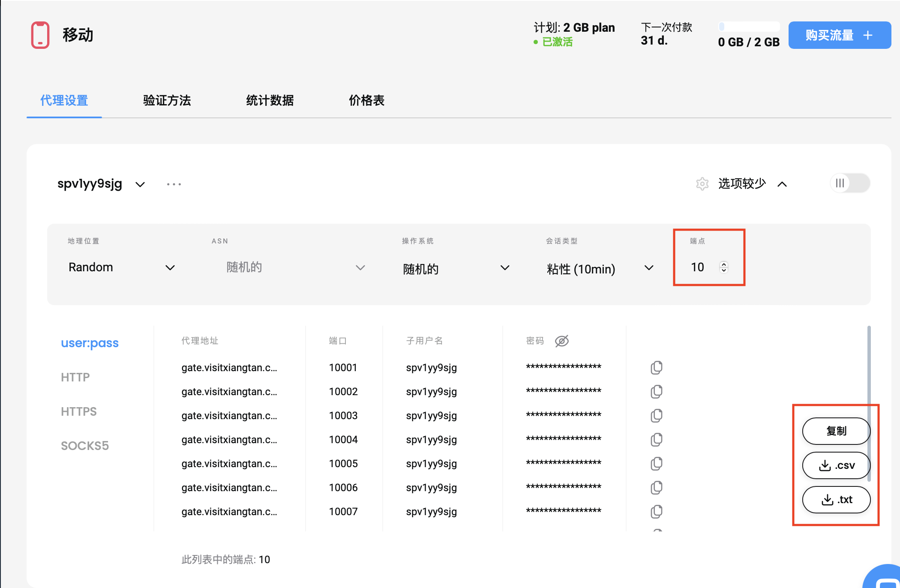Viewport: 900px width, 588px height.
Task: Switch to the 代理设置 tab
Action: (64, 101)
